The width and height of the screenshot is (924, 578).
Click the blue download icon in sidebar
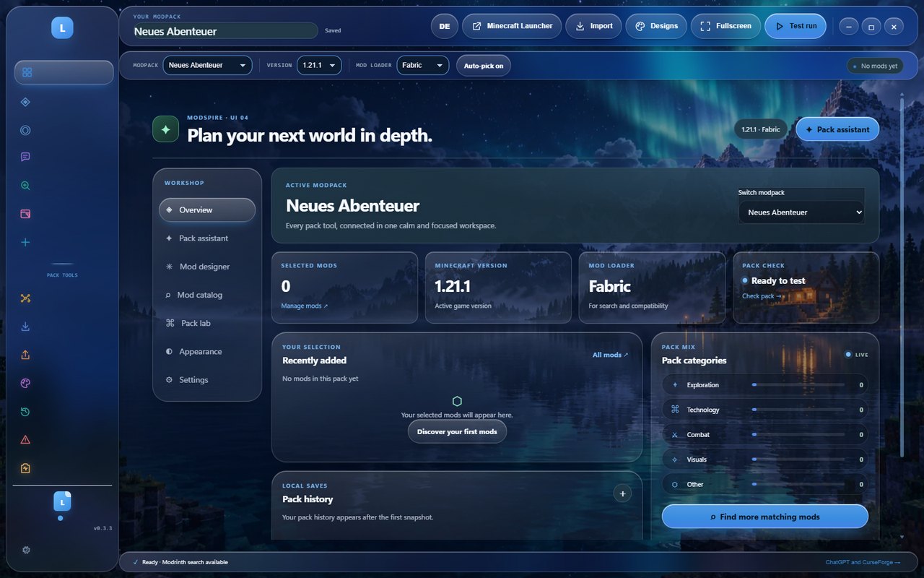coord(25,327)
